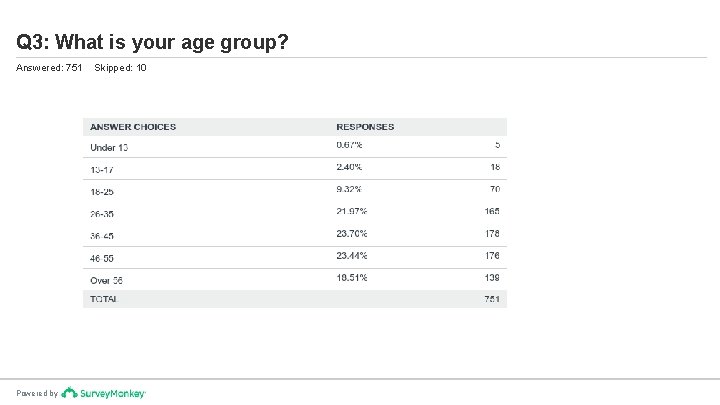Click the "Skipped: 10" text
Image resolution: width=720 pixels, height=405 pixels.
[120, 68]
